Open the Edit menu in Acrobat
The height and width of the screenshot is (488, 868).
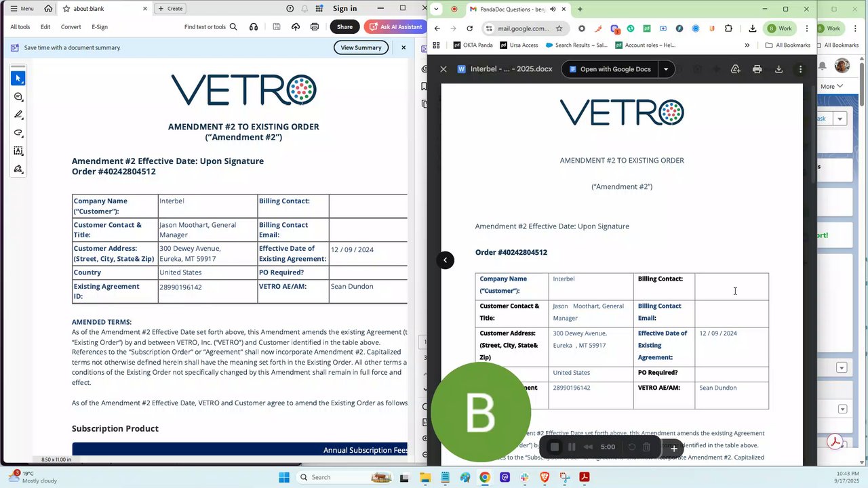click(x=45, y=27)
